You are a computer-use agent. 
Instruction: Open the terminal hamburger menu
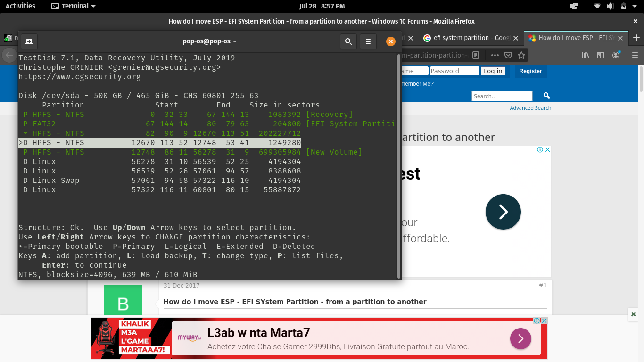pos(368,41)
